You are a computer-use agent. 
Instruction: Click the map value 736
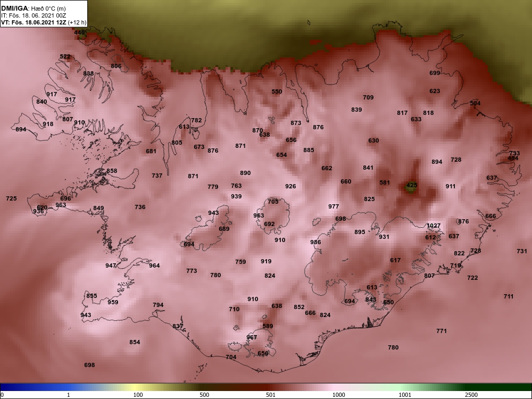pyautogui.click(x=140, y=206)
